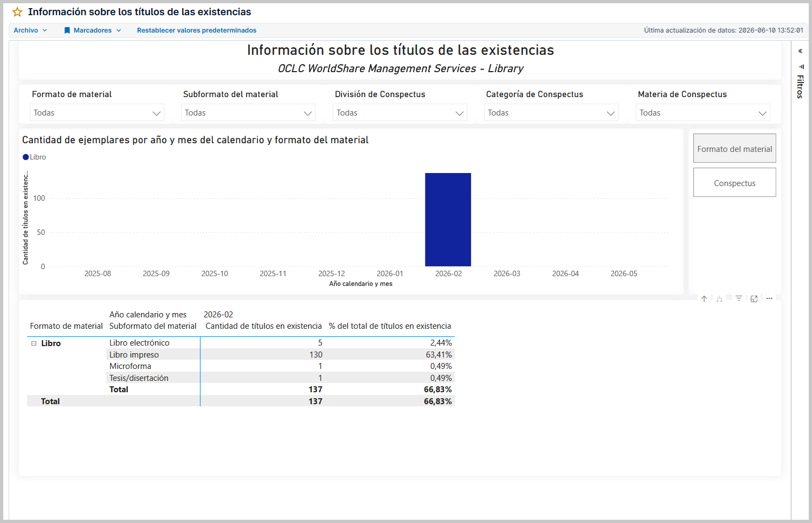Viewport: 812px width, 523px height.
Task: Click the blue Libro legend marker
Action: pos(25,157)
